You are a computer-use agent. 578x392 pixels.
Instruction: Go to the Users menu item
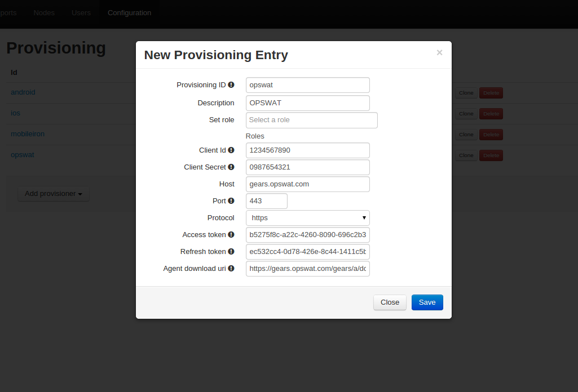[81, 13]
